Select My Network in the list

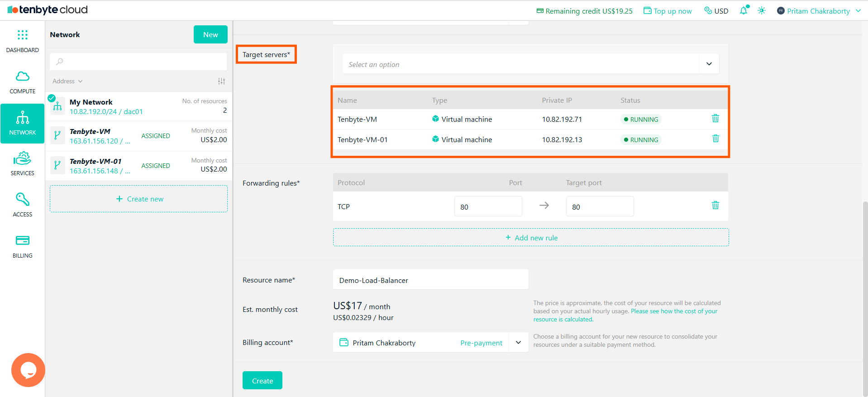click(138, 106)
